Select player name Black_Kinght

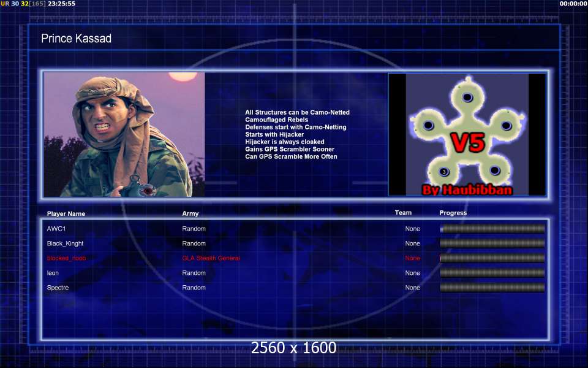66,243
